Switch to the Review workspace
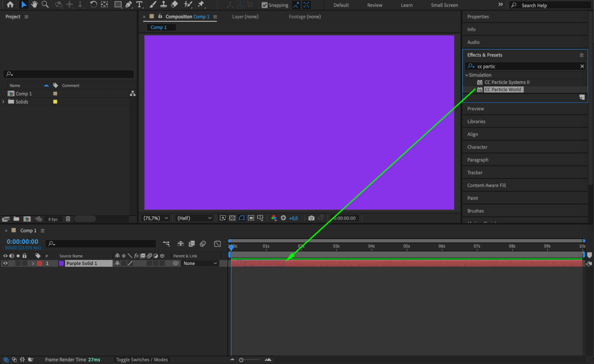Screen dimensions: 594x364 pyautogui.click(x=374, y=5)
